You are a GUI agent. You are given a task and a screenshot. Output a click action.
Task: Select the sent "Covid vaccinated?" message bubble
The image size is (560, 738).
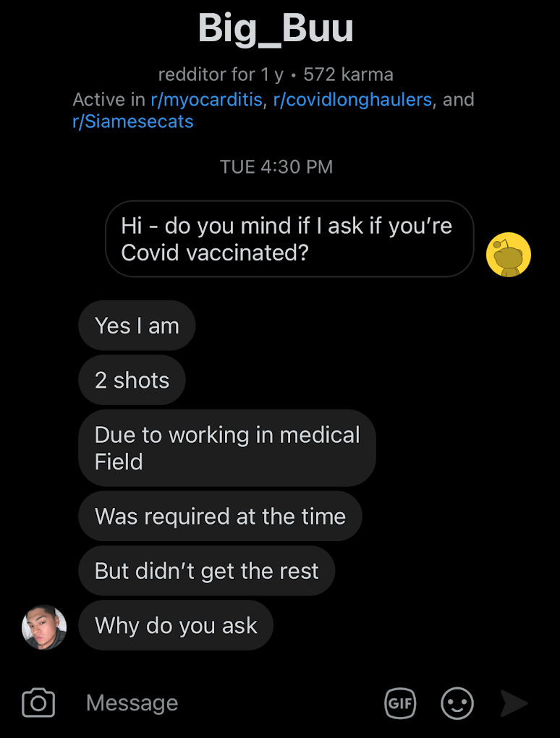click(x=289, y=239)
